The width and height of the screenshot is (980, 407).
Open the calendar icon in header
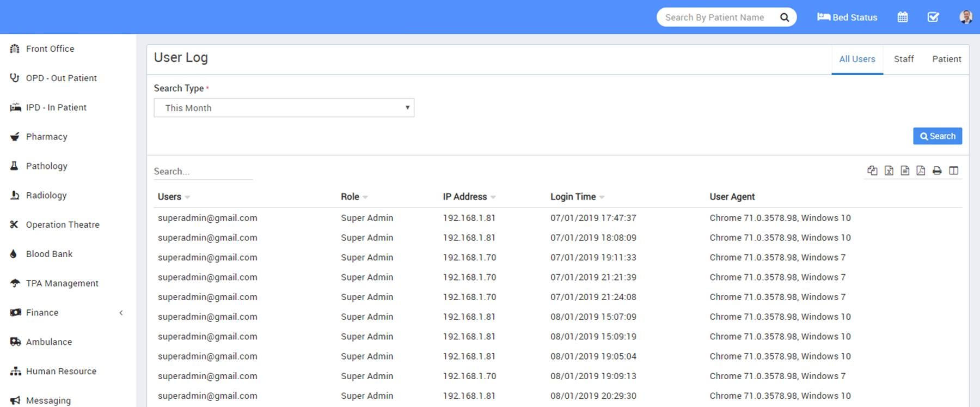click(903, 17)
